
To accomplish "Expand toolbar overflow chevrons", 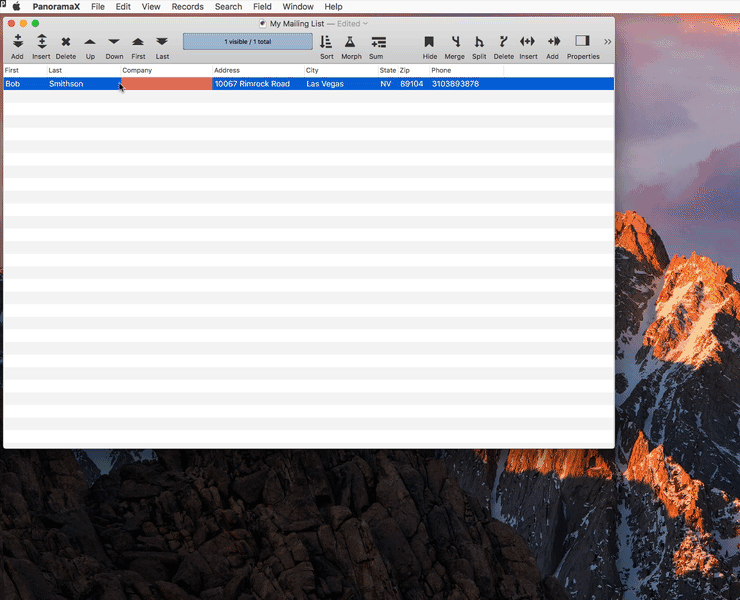I will click(x=607, y=42).
